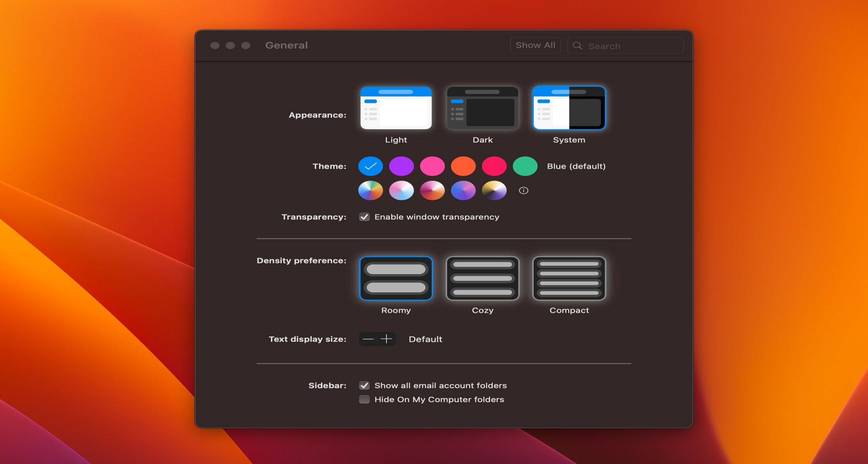Select the purple theme color
The width and height of the screenshot is (868, 464).
[402, 166]
